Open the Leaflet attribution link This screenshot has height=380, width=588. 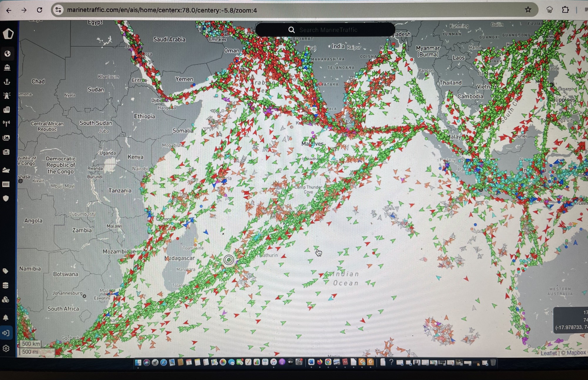tap(548, 353)
